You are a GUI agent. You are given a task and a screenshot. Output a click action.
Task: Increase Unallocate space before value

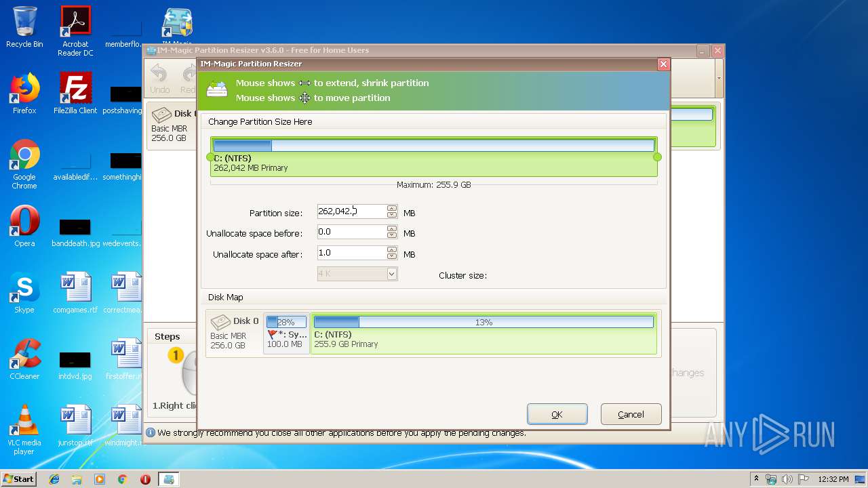click(x=392, y=228)
